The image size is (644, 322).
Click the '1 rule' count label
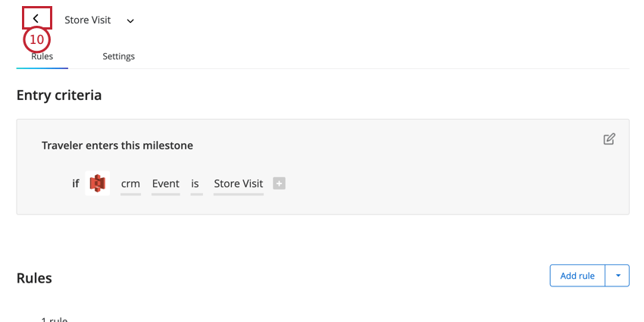pos(55,320)
